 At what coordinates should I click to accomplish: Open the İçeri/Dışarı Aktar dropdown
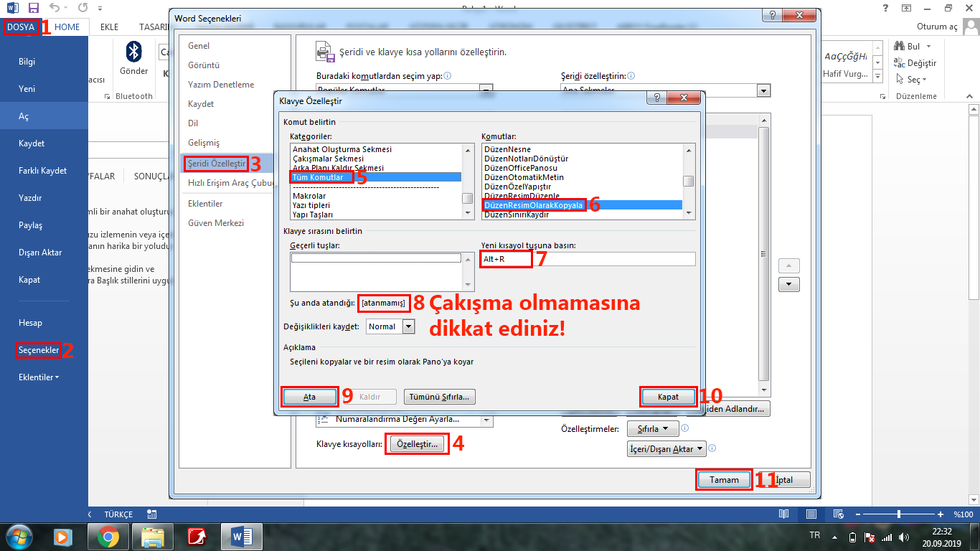point(666,449)
